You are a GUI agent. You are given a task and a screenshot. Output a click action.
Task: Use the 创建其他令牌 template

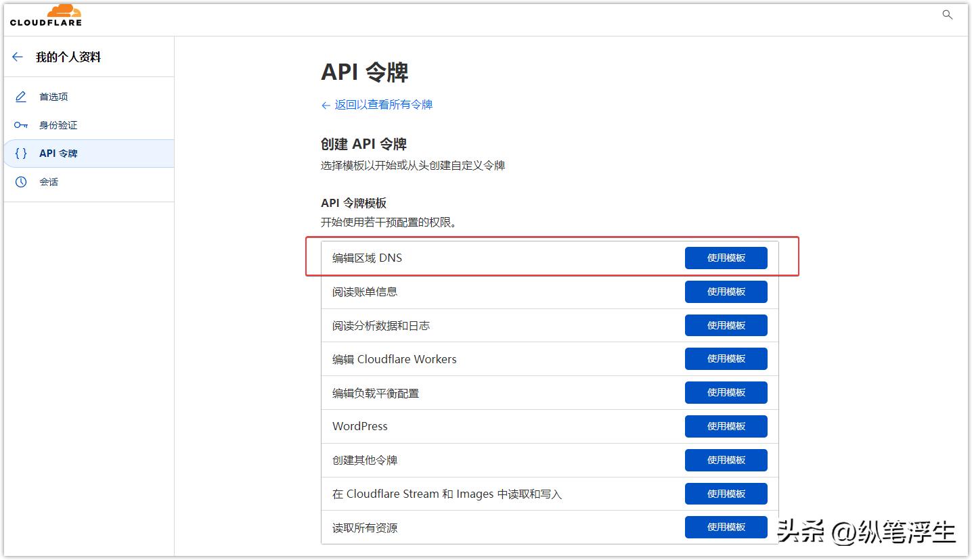click(726, 460)
